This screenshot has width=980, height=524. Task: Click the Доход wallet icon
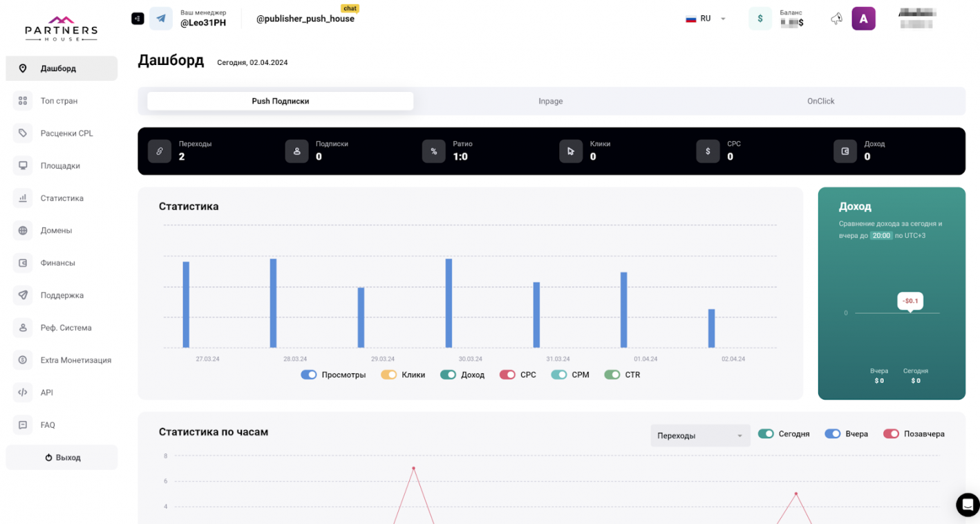pyautogui.click(x=845, y=151)
